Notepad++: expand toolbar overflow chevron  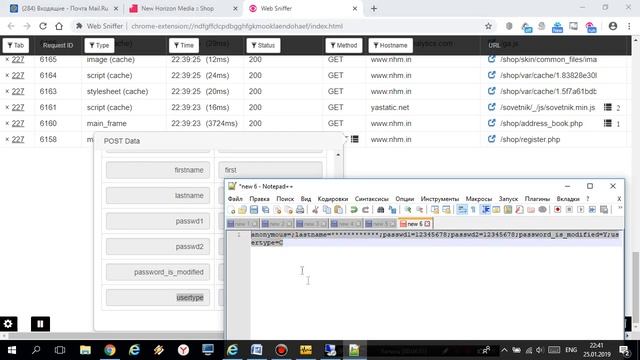coord(620,208)
